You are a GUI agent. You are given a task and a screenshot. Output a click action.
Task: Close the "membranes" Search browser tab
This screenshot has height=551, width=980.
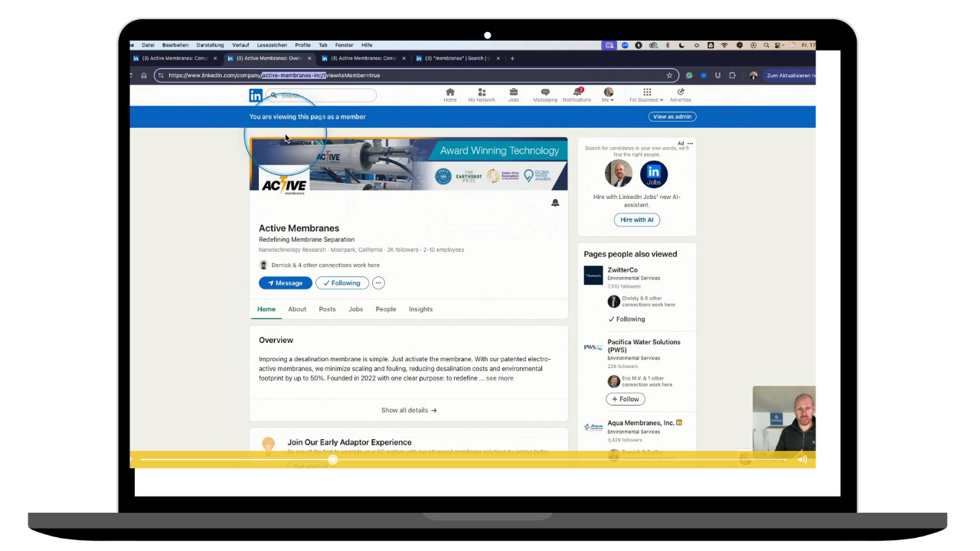498,58
